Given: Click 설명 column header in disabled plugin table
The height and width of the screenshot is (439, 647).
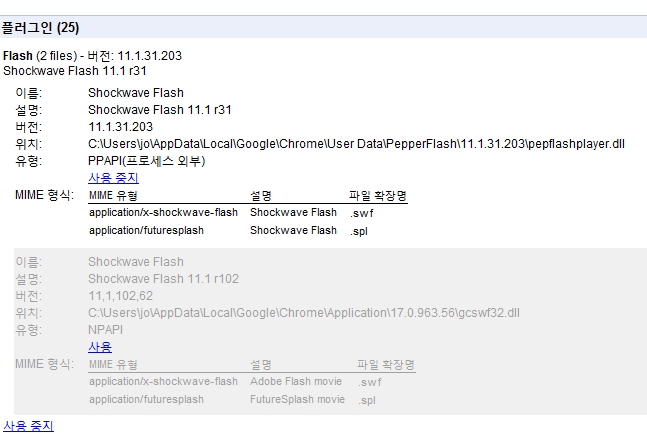Looking at the screenshot, I should 261,365.
